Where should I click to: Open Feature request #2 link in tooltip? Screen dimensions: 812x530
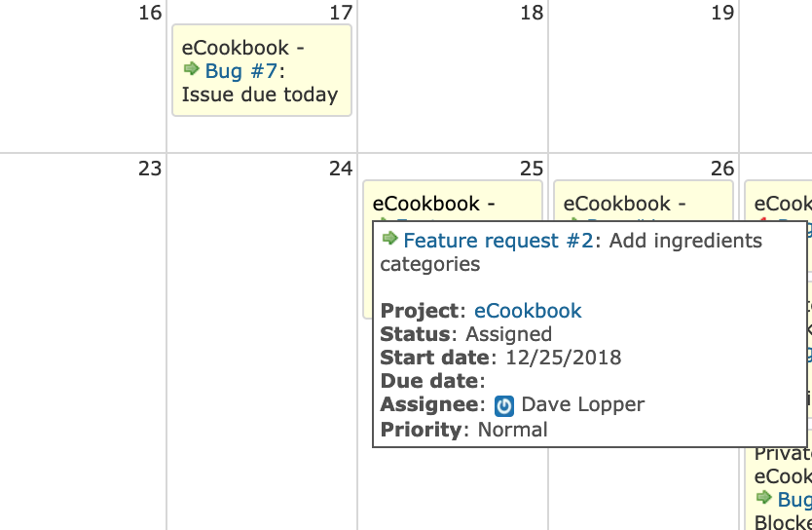[x=498, y=241]
